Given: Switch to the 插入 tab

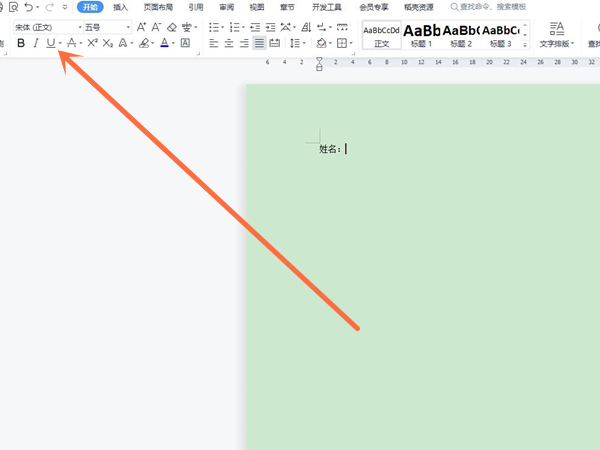Looking at the screenshot, I should (120, 7).
